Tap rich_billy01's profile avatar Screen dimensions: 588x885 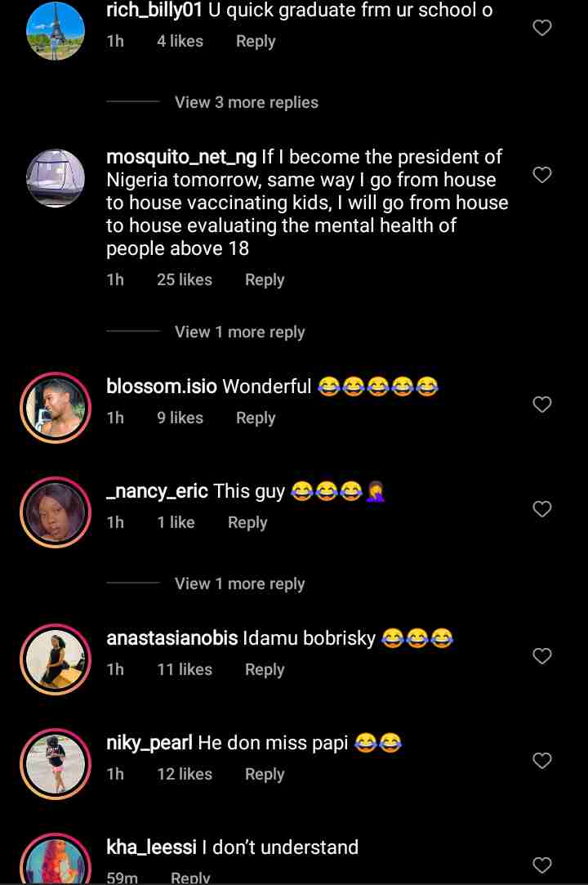[56, 31]
